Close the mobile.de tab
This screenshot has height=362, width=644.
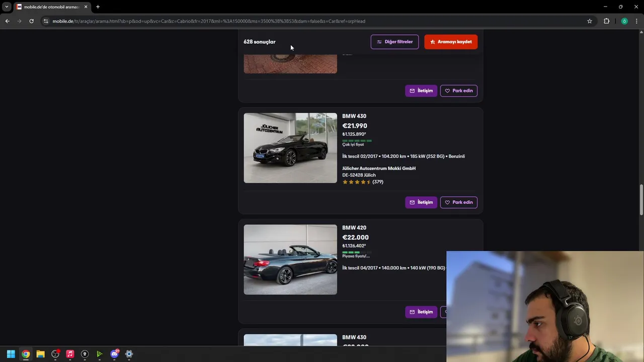coord(86,7)
